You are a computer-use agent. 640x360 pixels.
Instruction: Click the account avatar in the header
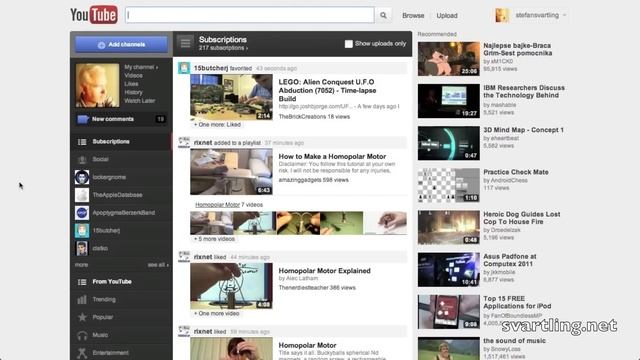pyautogui.click(x=502, y=16)
